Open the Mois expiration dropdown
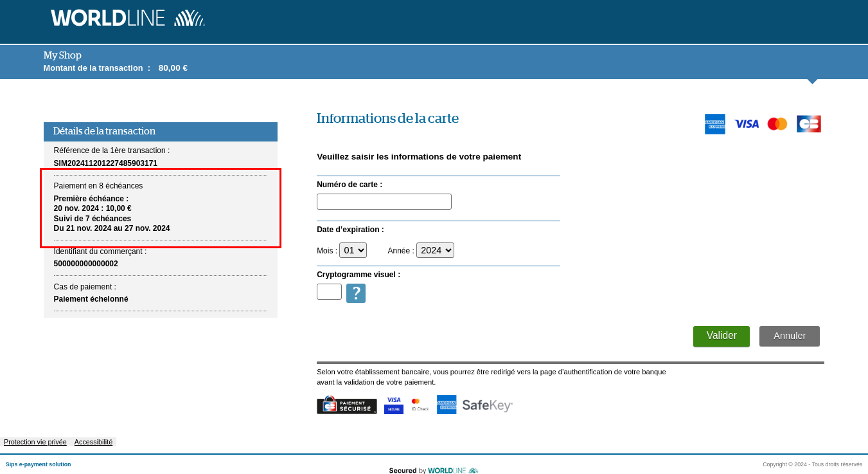868x474 pixels. tap(353, 250)
